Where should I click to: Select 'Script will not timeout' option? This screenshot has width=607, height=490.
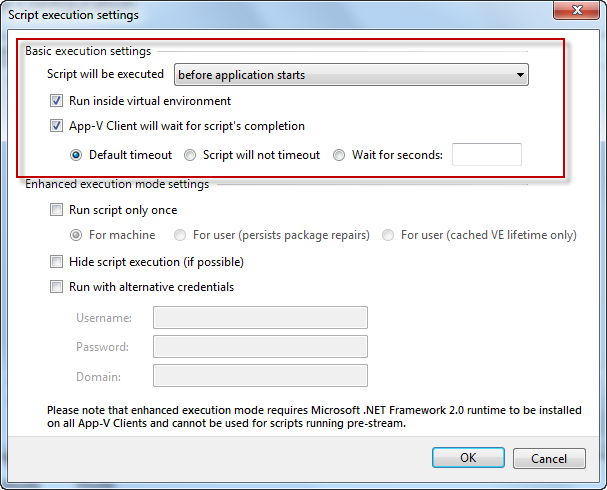click(190, 155)
